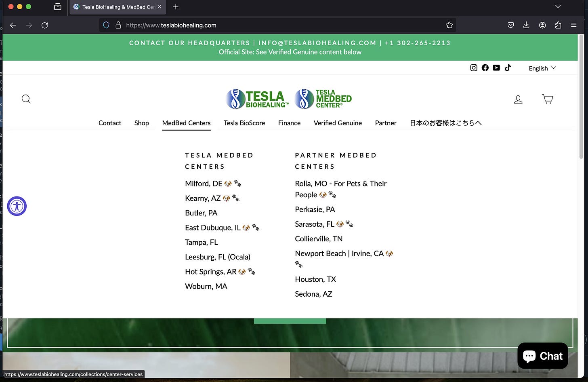Viewport: 588px width, 382px height.
Task: Select the Perkasie, PA partner center
Action: coord(315,209)
